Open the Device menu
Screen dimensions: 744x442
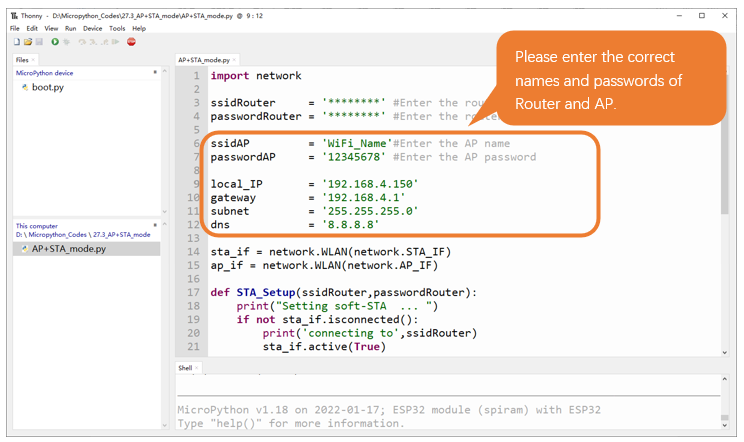click(93, 28)
